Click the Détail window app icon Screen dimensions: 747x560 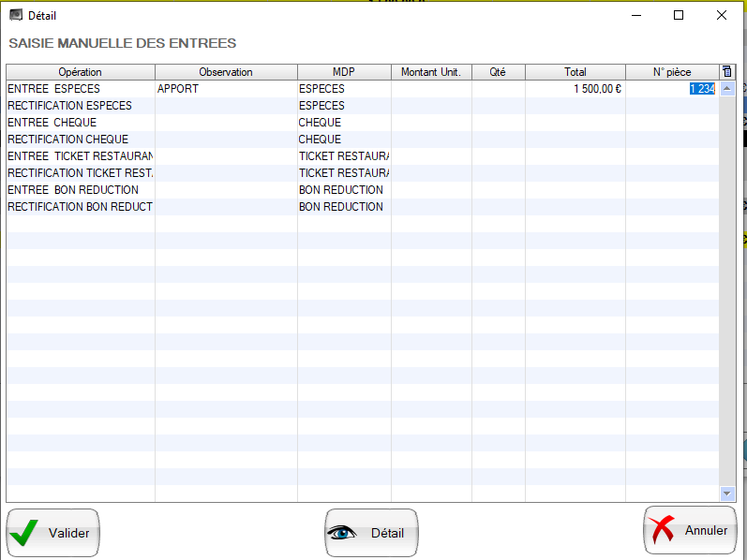[x=15, y=15]
